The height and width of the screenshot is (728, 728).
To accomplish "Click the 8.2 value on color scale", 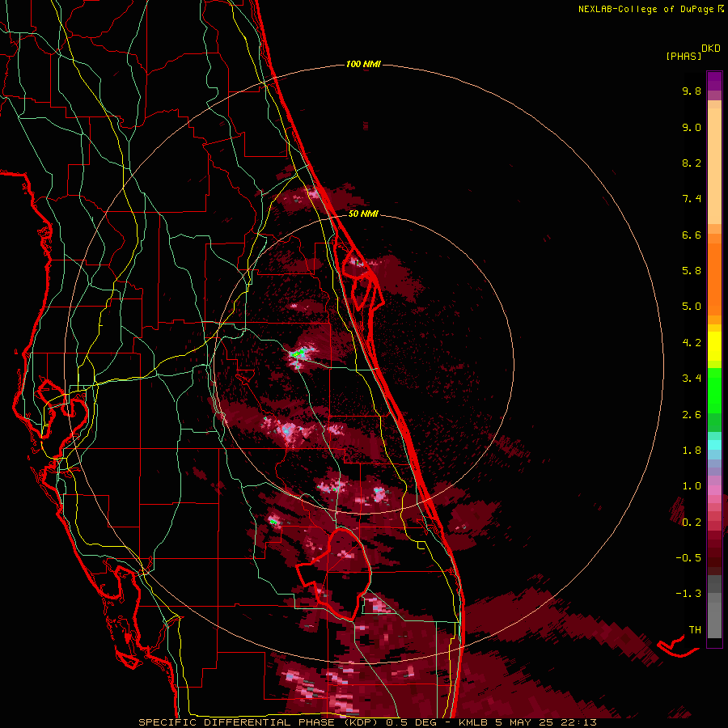I will (x=692, y=163).
